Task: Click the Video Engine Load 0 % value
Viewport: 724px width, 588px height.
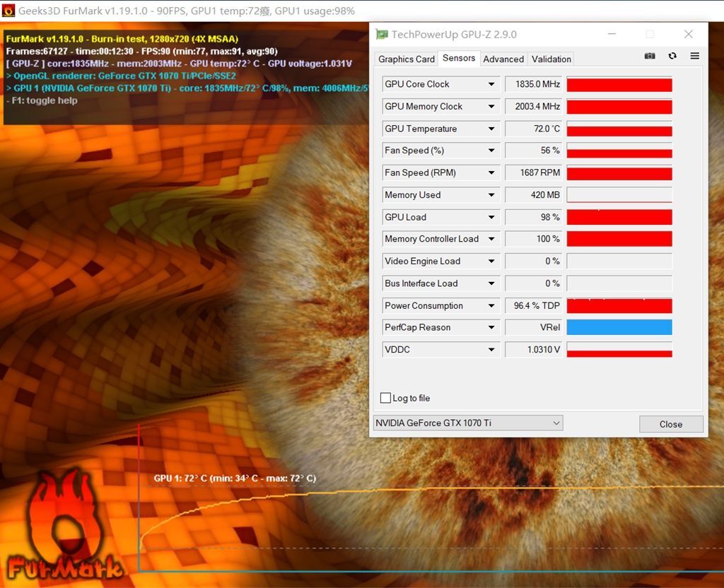Action: point(534,261)
